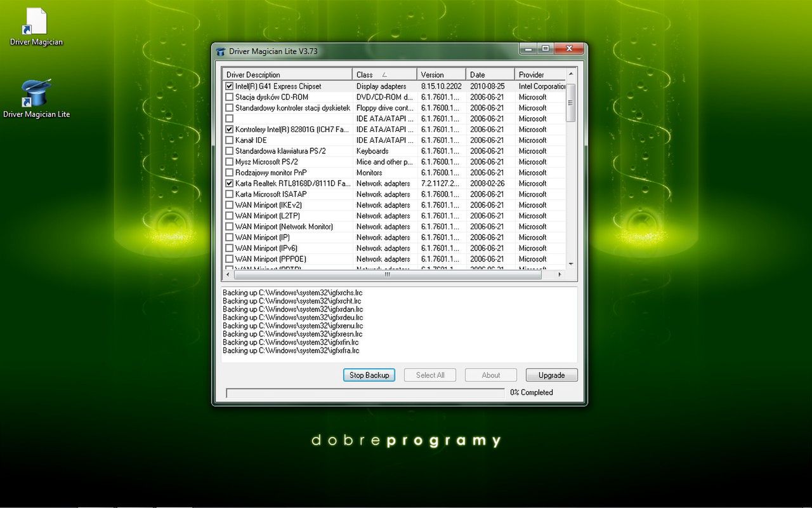The height and width of the screenshot is (508, 812).
Task: Open the About dialog button
Action: (491, 375)
